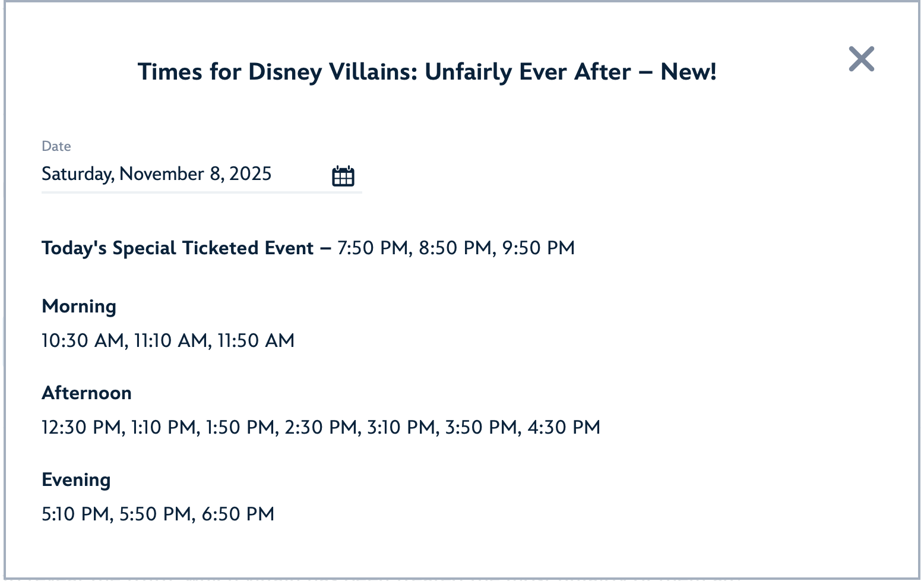
Task: Select the 9:50 PM special event time
Action: (x=539, y=248)
